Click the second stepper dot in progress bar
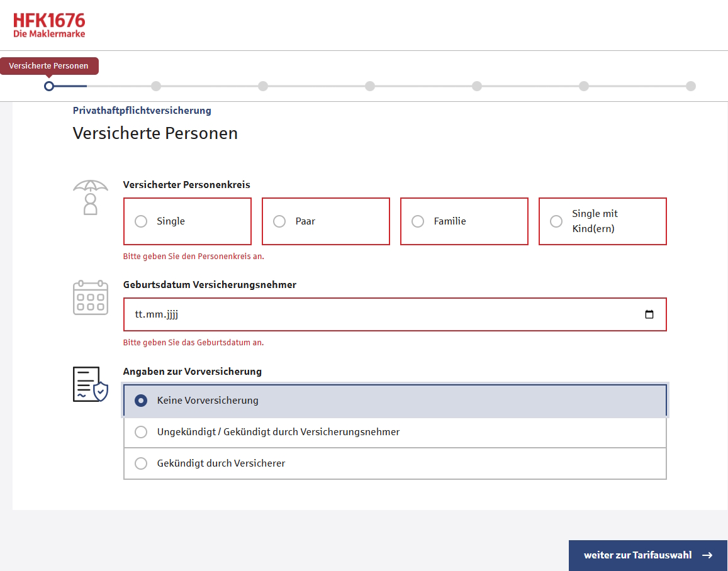Screen dimensions: 728x571 click(x=157, y=86)
